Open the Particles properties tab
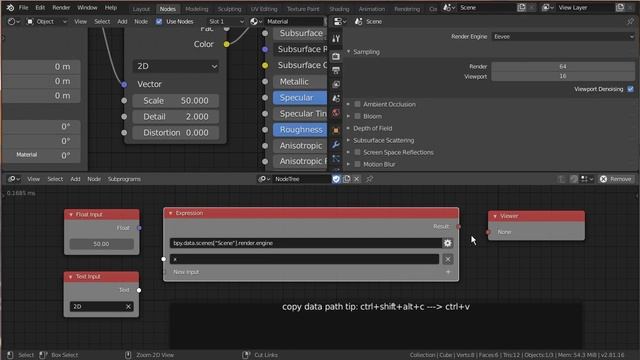The height and width of the screenshot is (360, 640). click(x=336, y=159)
